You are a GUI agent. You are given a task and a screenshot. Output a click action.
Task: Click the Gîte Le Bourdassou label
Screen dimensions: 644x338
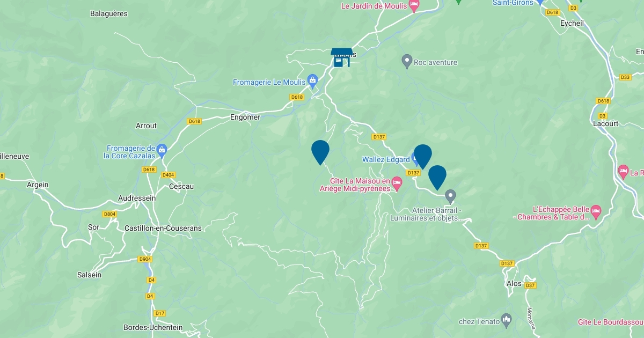point(610,322)
